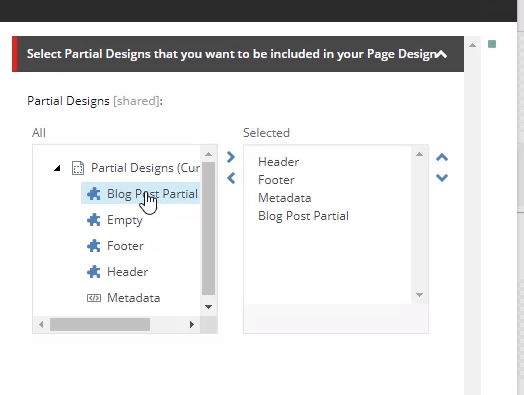Click All list horizontal scrollbar right arrow
Viewport: 524px width, 395px height.
[192, 324]
